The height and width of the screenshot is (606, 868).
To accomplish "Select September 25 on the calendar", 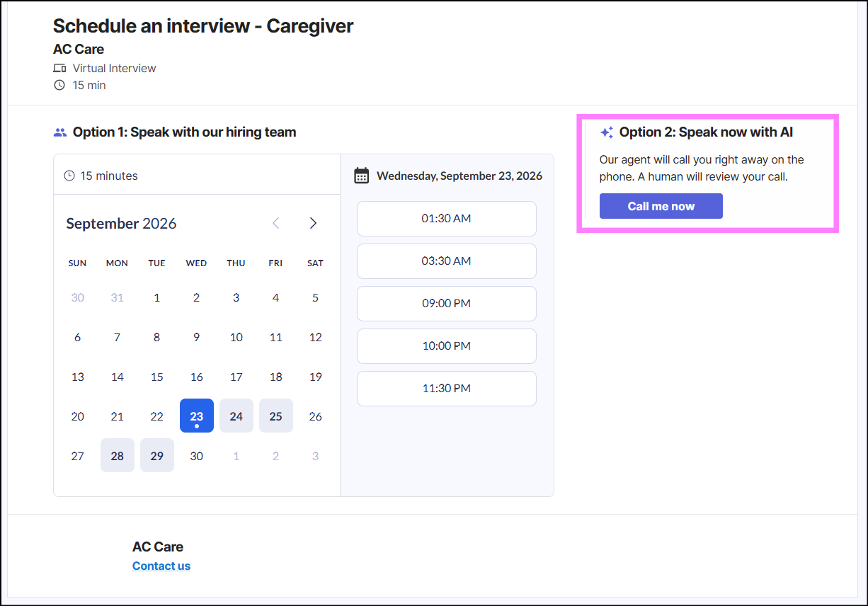I will [276, 416].
